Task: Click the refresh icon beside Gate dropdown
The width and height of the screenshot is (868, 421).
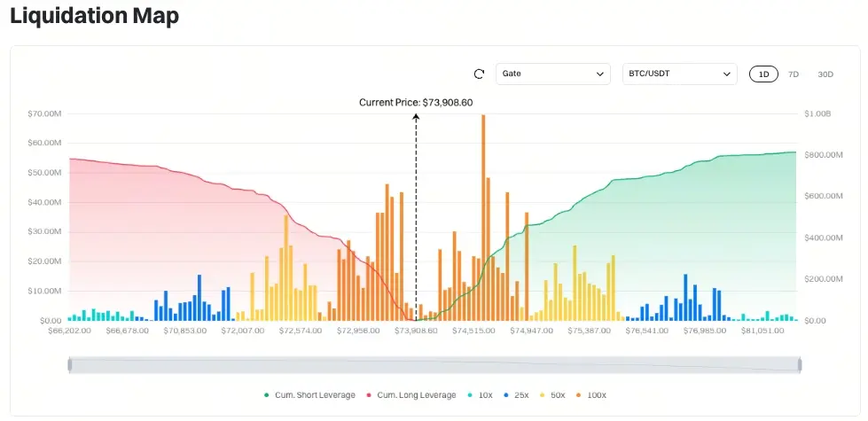Action: tap(480, 74)
